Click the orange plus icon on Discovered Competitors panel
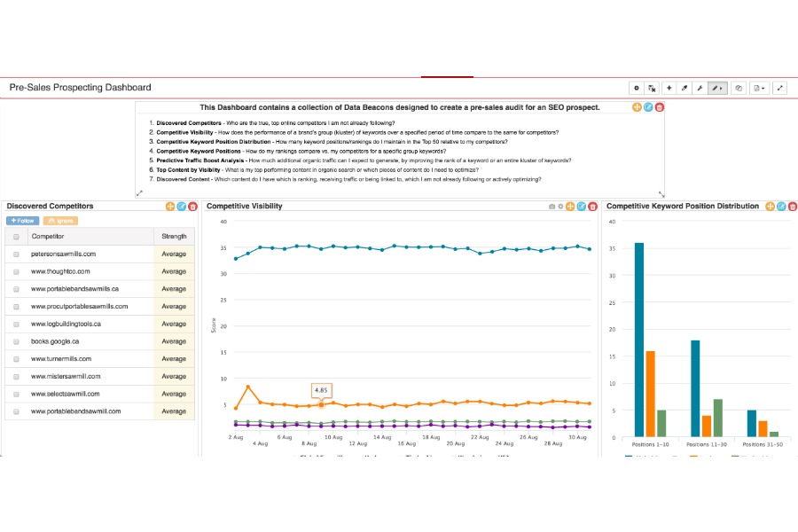This screenshot has height=532, width=798. [168, 206]
